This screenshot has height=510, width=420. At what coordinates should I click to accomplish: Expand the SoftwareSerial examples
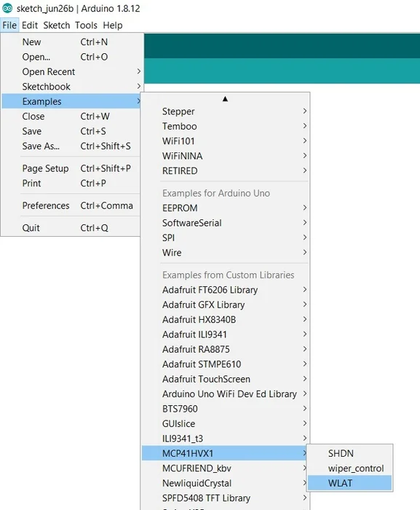(x=226, y=223)
